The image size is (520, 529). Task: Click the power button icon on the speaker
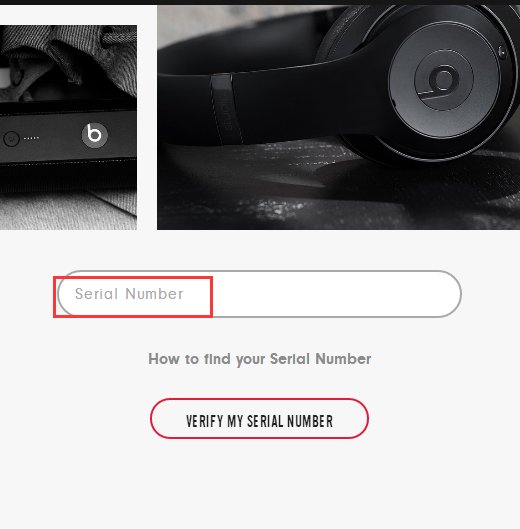[x=11, y=138]
